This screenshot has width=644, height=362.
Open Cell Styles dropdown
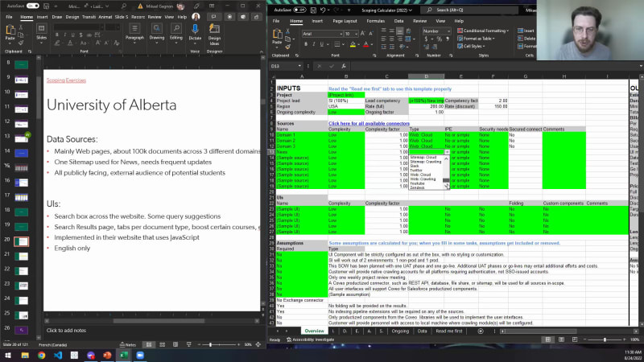coord(472,47)
